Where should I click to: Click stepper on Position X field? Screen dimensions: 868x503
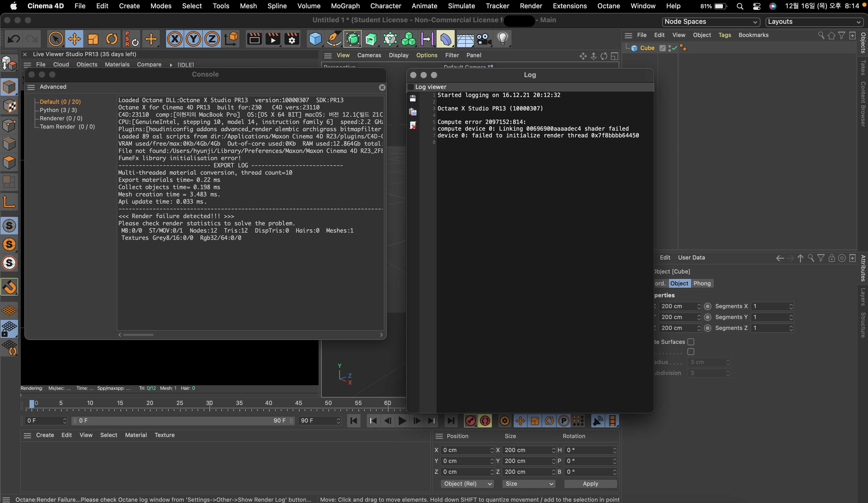[492, 450]
